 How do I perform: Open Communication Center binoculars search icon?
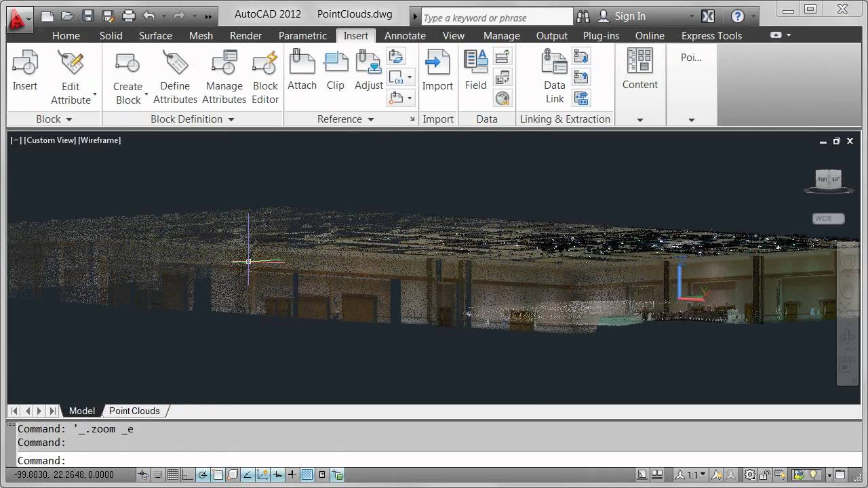pos(583,16)
